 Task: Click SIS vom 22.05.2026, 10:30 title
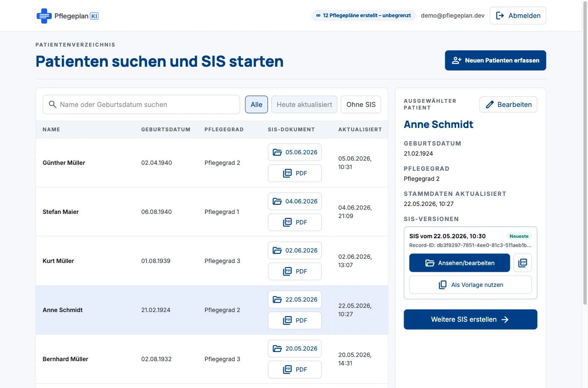point(447,236)
